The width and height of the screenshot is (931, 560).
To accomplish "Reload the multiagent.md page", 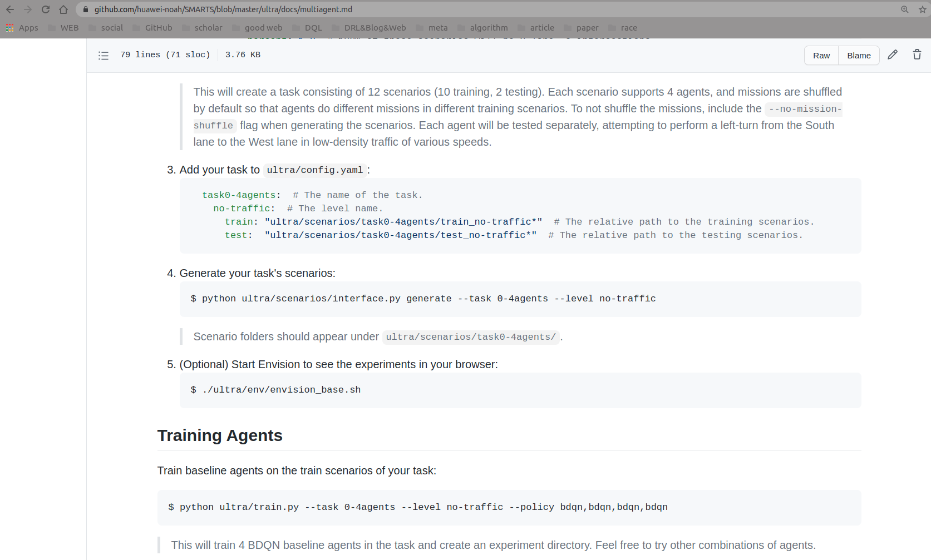I will [x=45, y=9].
